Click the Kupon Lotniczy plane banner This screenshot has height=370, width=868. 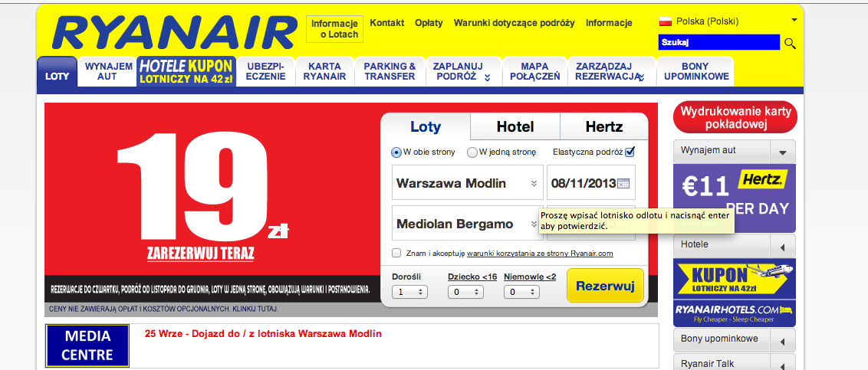point(735,279)
